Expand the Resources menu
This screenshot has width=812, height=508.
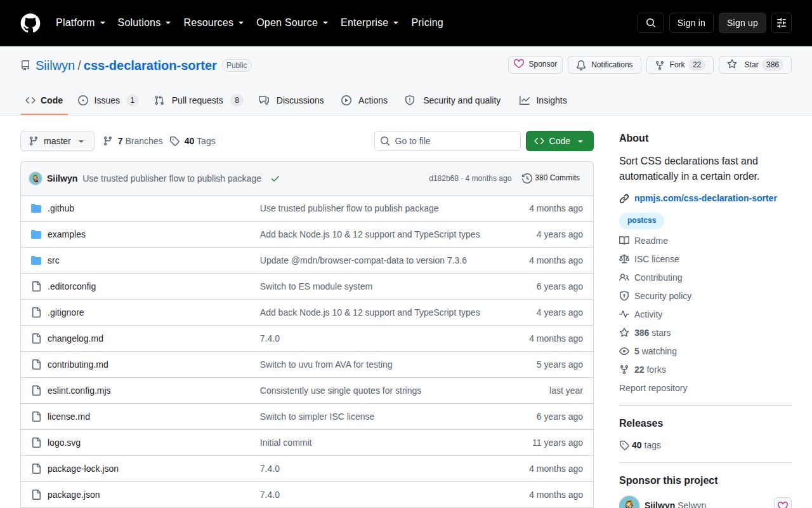click(214, 23)
